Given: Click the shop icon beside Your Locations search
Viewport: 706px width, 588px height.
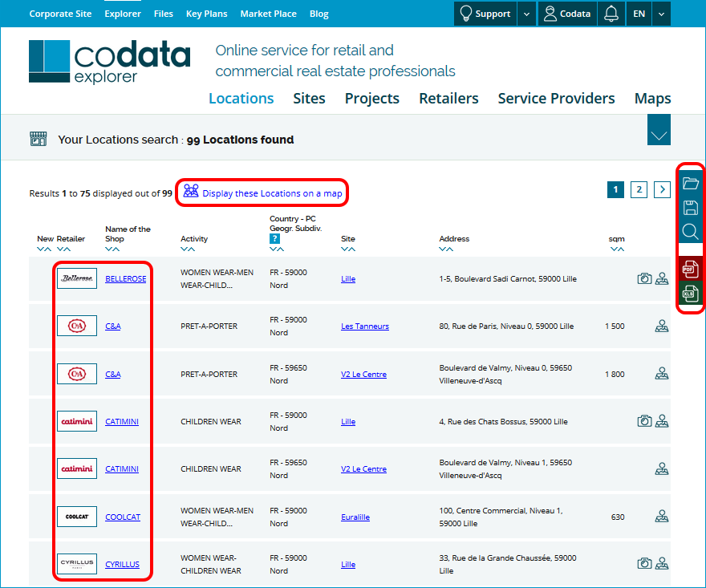Looking at the screenshot, I should coord(39,139).
